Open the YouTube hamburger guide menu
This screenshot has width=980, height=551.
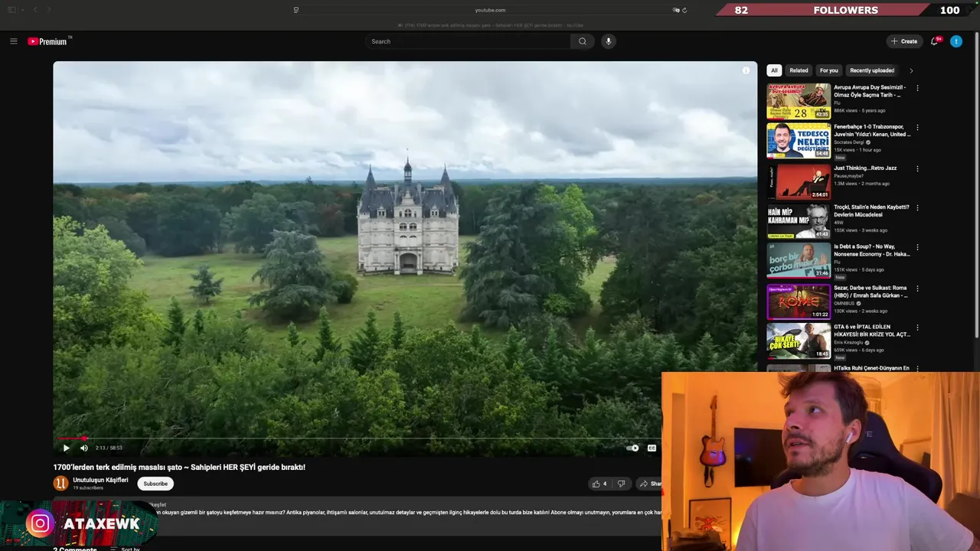tap(14, 41)
